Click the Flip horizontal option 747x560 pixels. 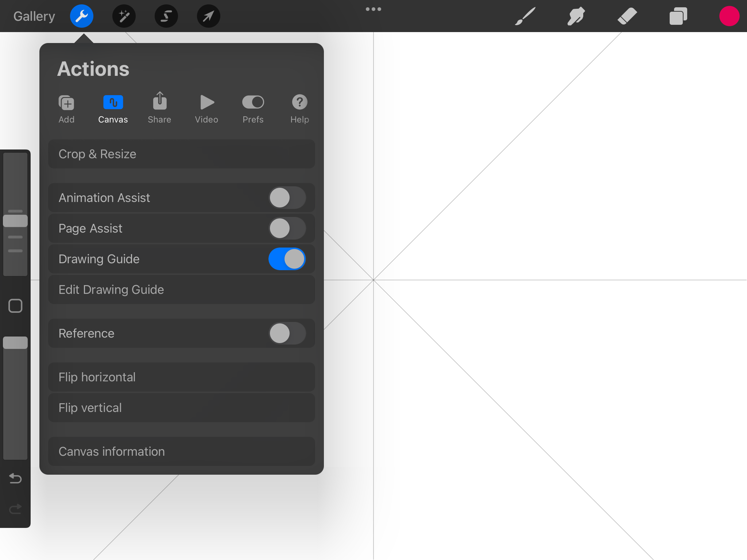(181, 377)
